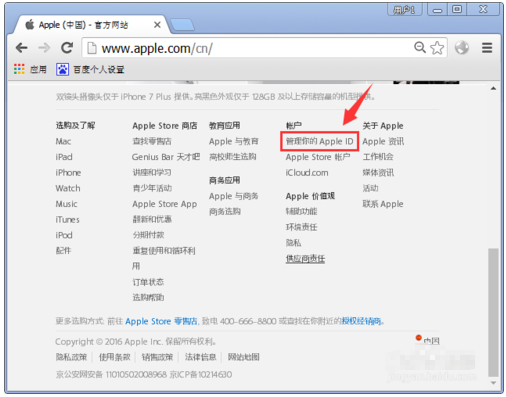Open the 重复使用和循环利用 link
The height and width of the screenshot is (397, 506).
coord(164,258)
